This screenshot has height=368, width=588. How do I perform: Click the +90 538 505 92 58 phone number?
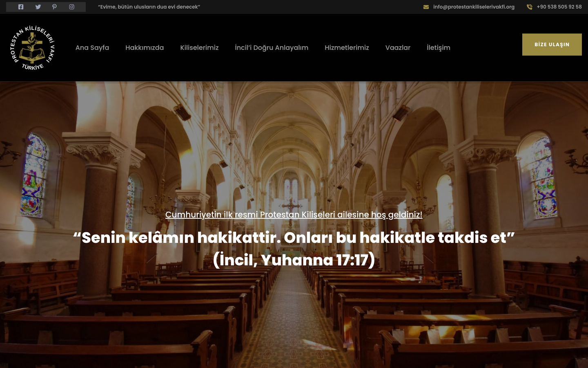559,7
